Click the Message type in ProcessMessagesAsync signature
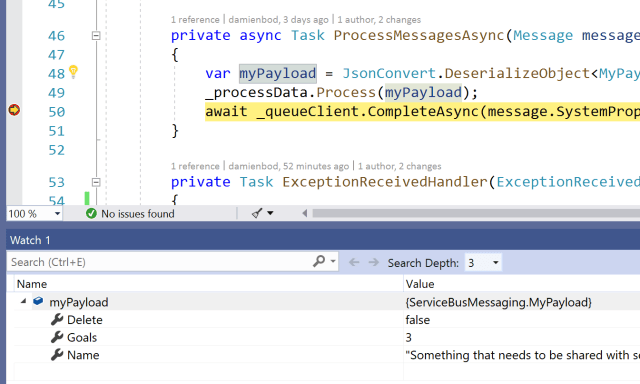 point(543,36)
